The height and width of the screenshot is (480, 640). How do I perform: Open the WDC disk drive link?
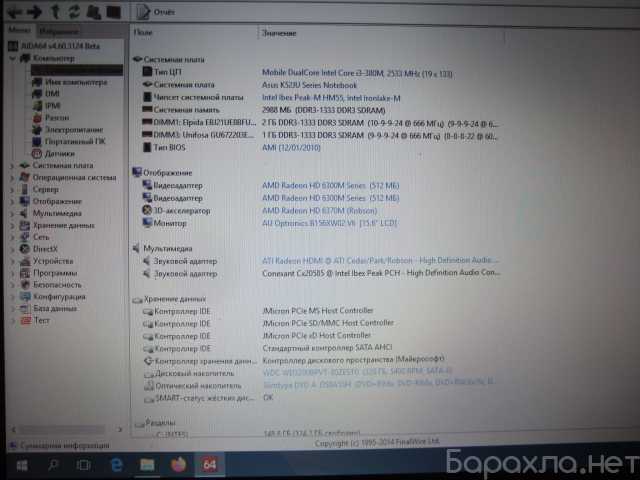pos(358,372)
